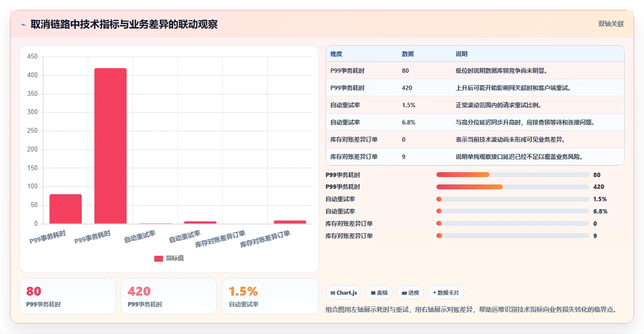Click the progress bar showing 0

click(x=513, y=223)
